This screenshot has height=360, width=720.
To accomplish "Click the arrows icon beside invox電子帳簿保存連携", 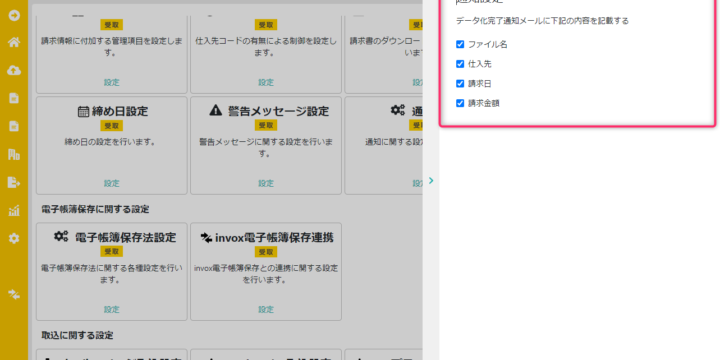I will click(x=206, y=237).
